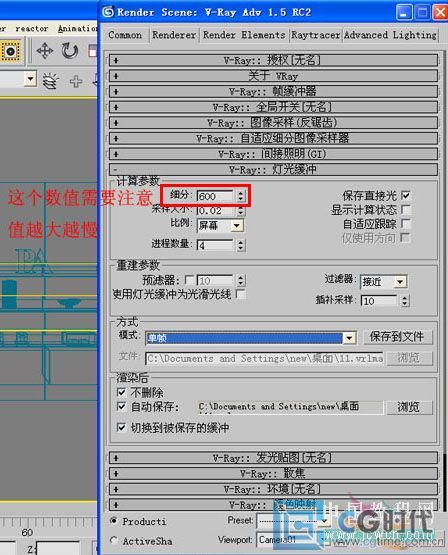Collapse the V-Ray 灯光缓冲 rollout
The image size is (448, 555).
coord(273,169)
